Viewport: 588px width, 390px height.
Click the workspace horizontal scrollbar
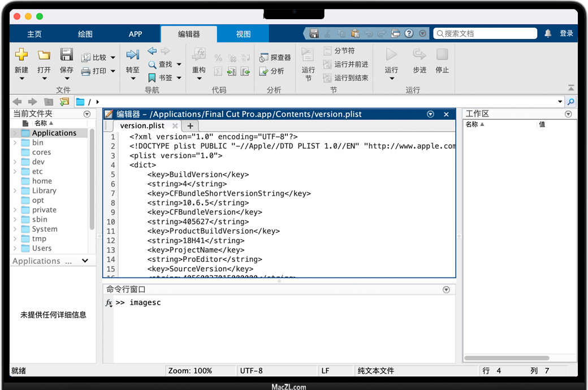(507, 358)
